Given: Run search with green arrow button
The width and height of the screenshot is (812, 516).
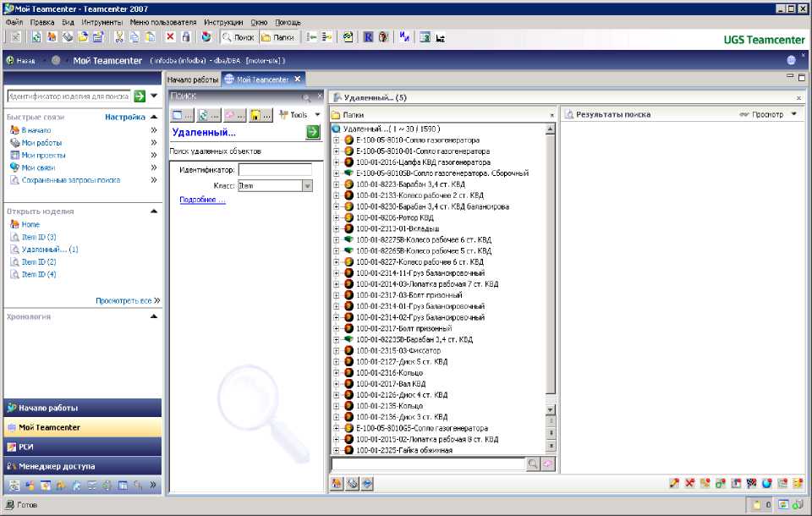Looking at the screenshot, I should coord(313,132).
